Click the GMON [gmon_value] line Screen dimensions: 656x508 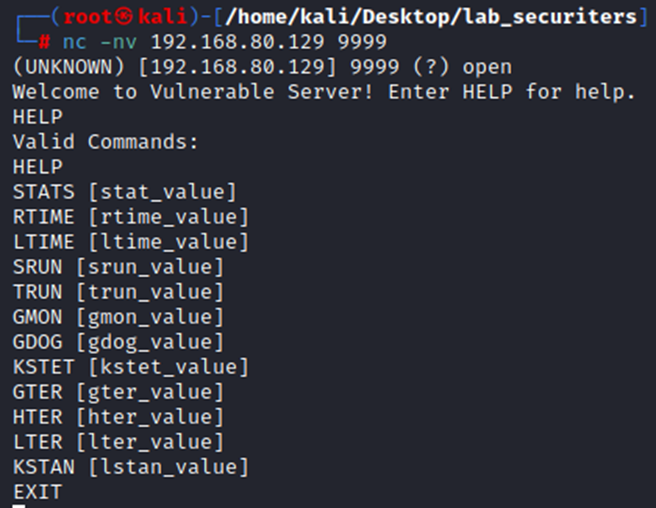tap(118, 317)
